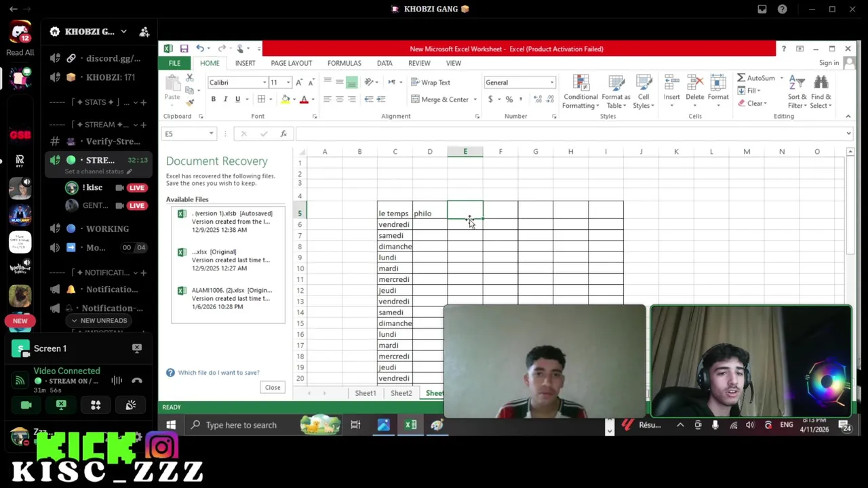This screenshot has width=868, height=488.
Task: Toggle Wrap Text
Action: 430,83
